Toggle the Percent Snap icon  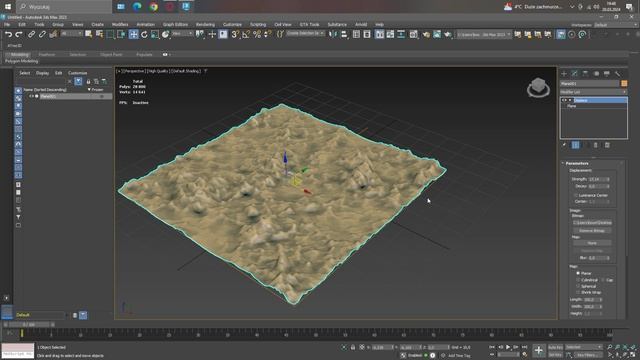(x=257, y=35)
